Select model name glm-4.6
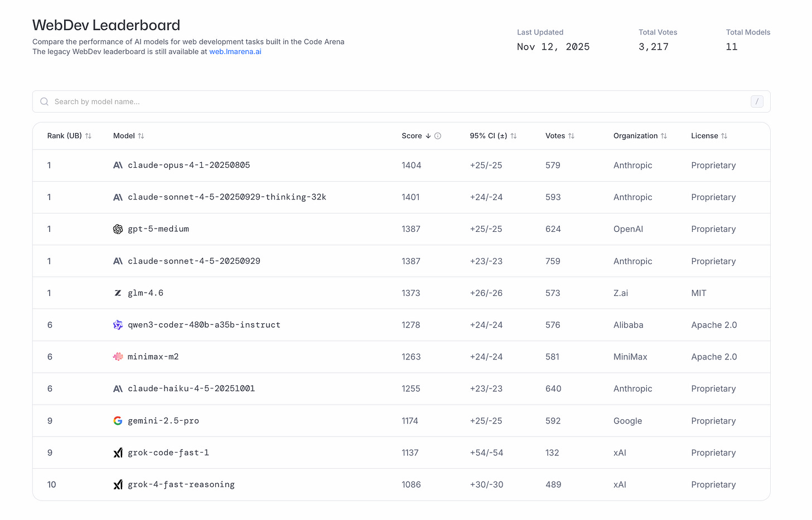 click(x=146, y=293)
